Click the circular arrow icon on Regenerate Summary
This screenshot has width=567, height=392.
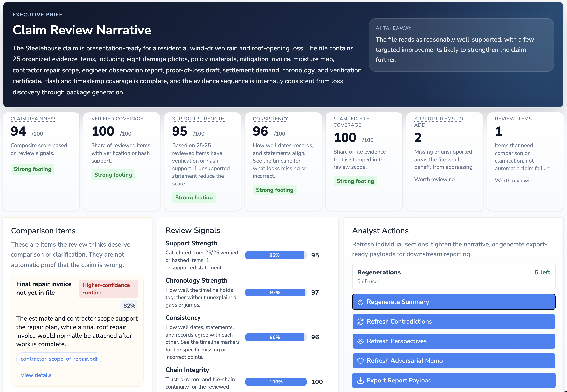point(360,302)
